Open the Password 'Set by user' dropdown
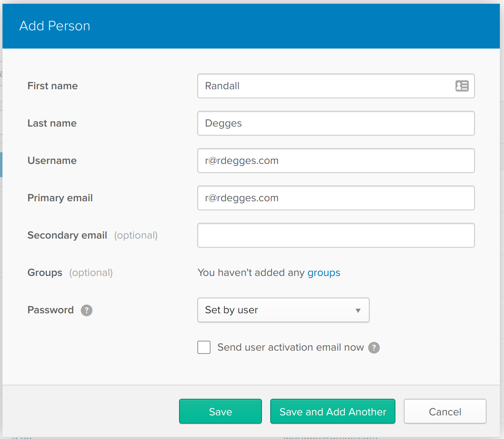 pyautogui.click(x=283, y=310)
